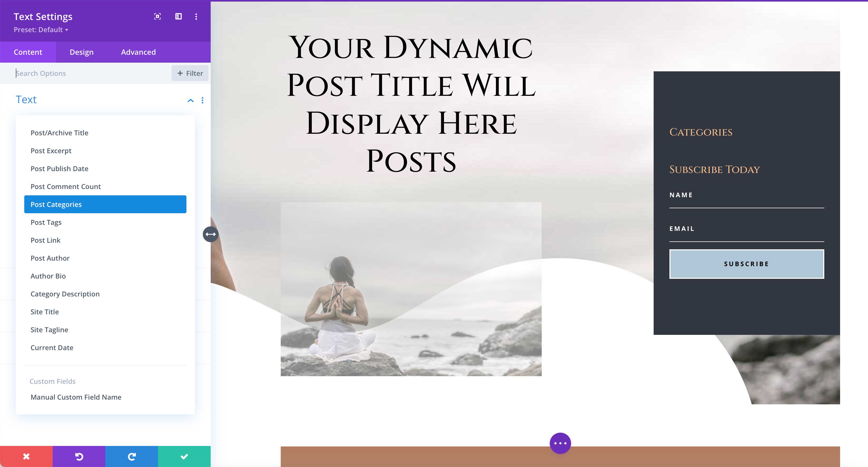Select the Content tab in Text Settings
Screen dimensions: 868x467
pyautogui.click(x=28, y=52)
